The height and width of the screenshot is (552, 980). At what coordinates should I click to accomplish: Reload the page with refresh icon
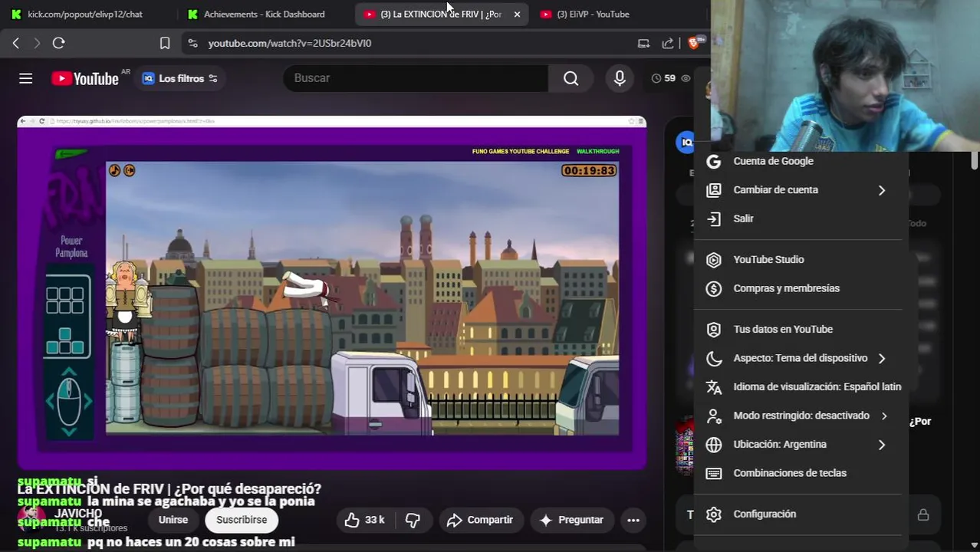coord(58,43)
